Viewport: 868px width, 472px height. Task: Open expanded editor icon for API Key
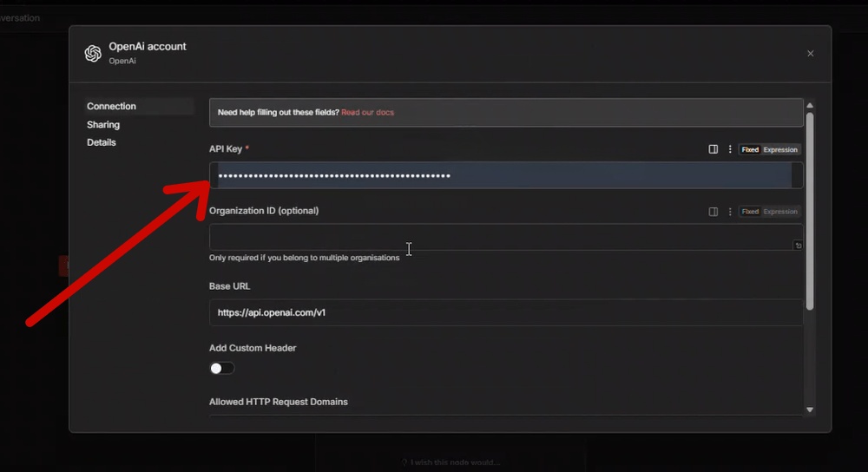pos(713,149)
